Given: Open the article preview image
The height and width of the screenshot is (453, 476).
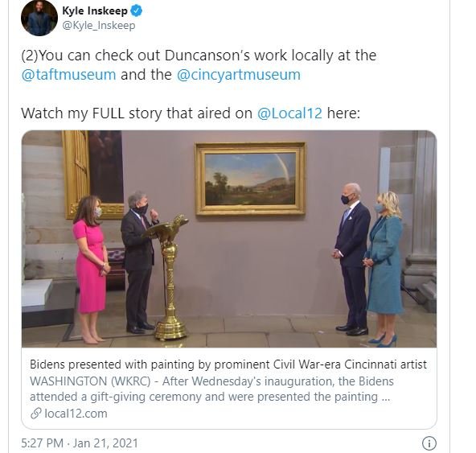Looking at the screenshot, I should coord(229,239).
